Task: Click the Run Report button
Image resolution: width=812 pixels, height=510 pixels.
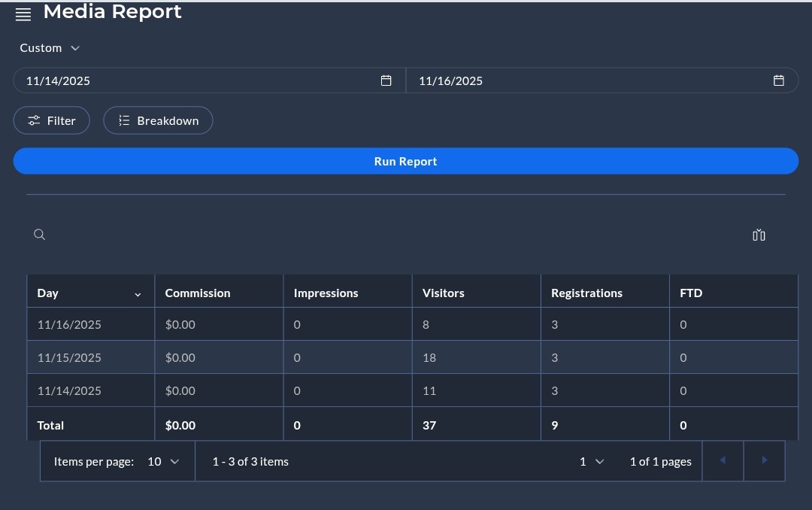Action: pyautogui.click(x=405, y=160)
